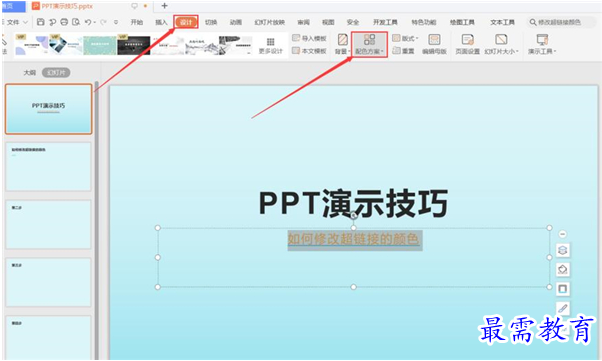The width and height of the screenshot is (602, 361).
Task: Select the third slide thumbnail 第二步
Action: [48, 224]
